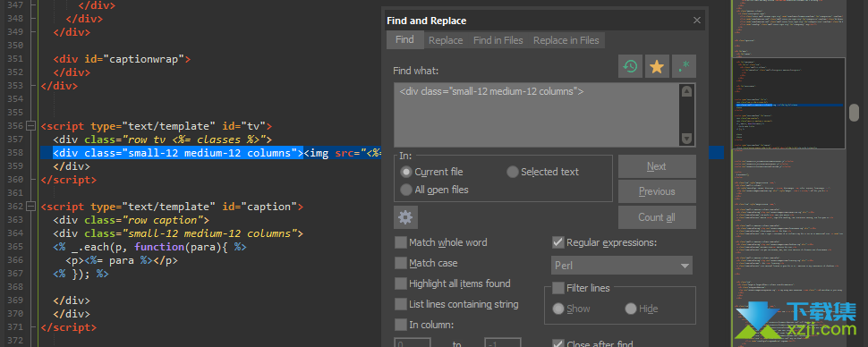Click in the Find what text field
868x347 pixels.
[537, 115]
